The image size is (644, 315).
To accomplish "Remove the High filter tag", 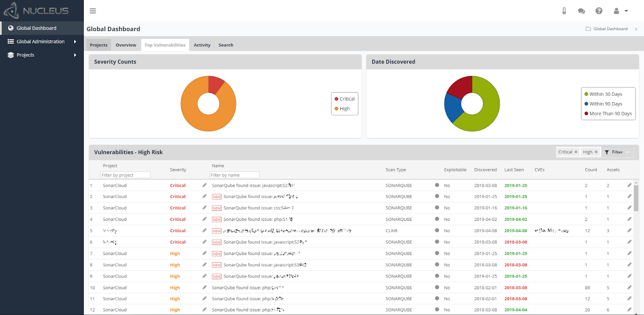I will pyautogui.click(x=596, y=152).
